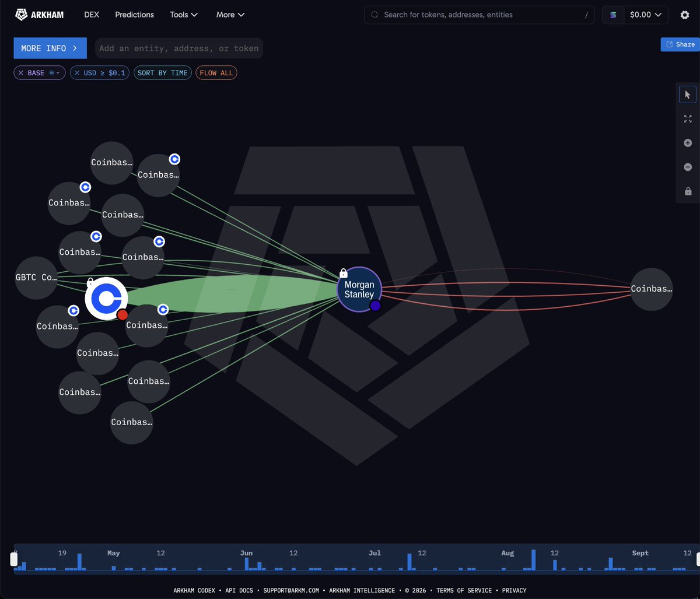The height and width of the screenshot is (599, 700).
Task: Click the Share button
Action: 680,44
